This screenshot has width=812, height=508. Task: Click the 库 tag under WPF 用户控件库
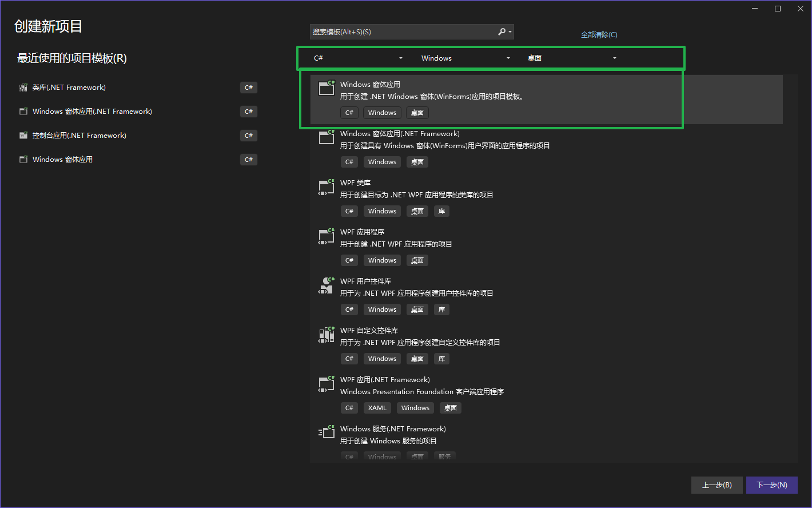pos(441,309)
